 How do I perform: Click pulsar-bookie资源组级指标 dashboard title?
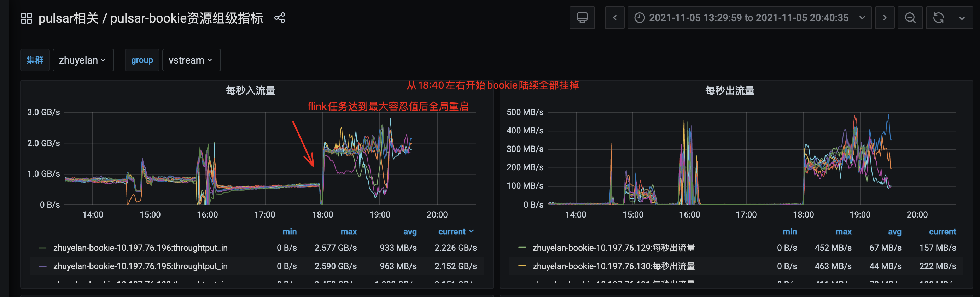click(x=186, y=18)
